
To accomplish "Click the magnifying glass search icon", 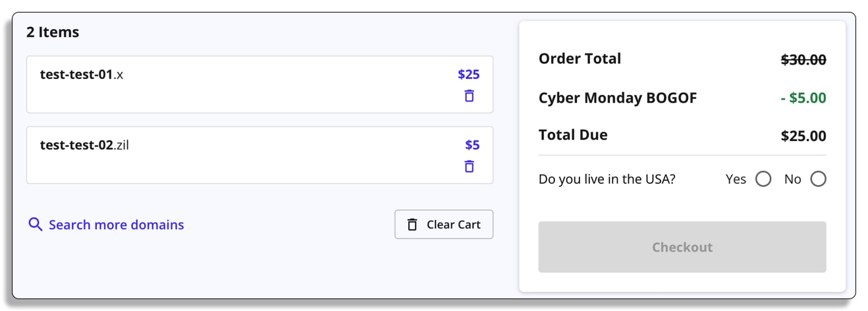I will coord(36,225).
